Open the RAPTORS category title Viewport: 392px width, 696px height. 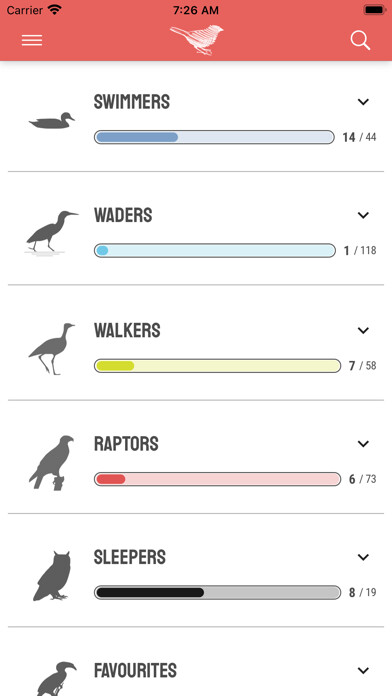click(126, 444)
